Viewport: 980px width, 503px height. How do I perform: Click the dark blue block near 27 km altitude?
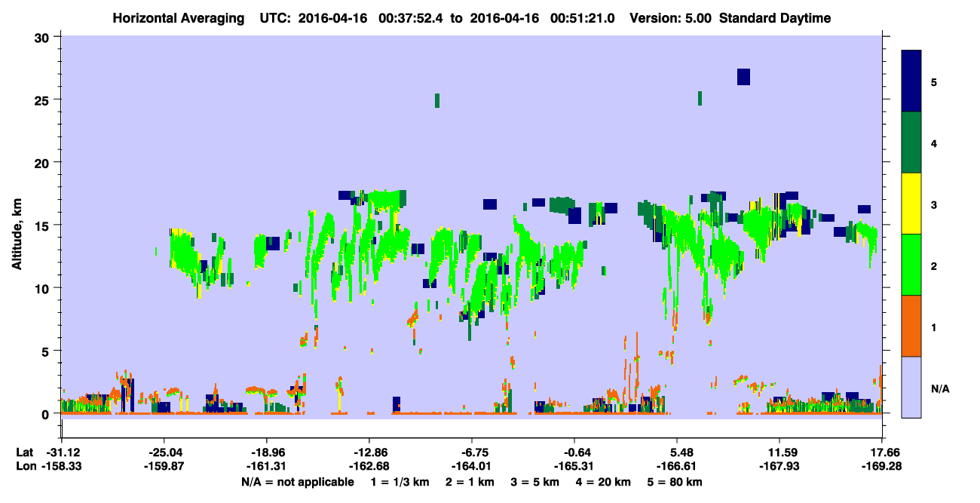click(x=743, y=77)
